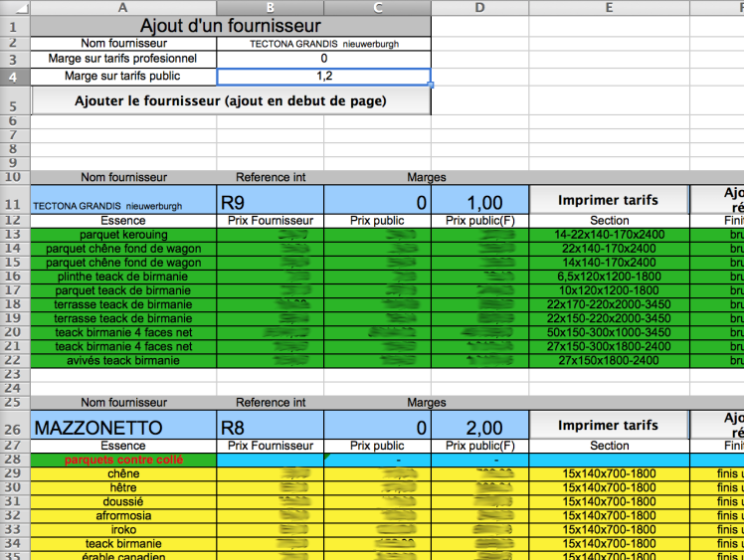The image size is (744, 560).
Task: Select row 11 header
Action: coord(15,200)
